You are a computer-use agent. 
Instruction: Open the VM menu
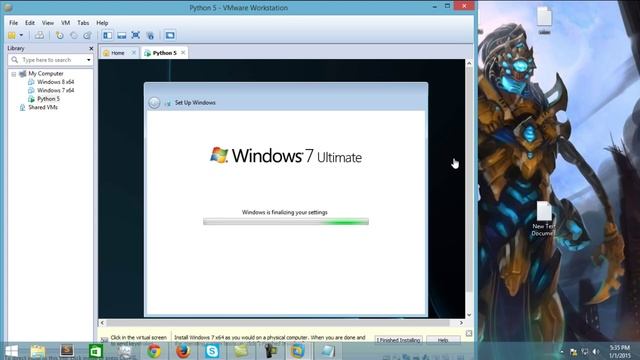[65, 23]
